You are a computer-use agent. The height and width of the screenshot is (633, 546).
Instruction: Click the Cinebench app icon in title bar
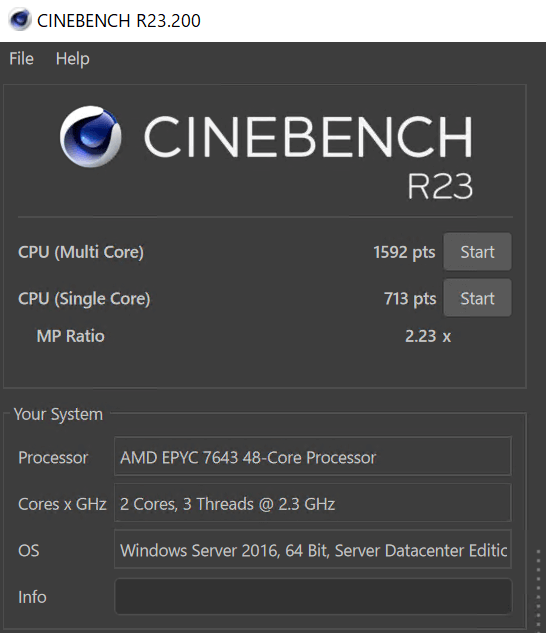tap(20, 20)
